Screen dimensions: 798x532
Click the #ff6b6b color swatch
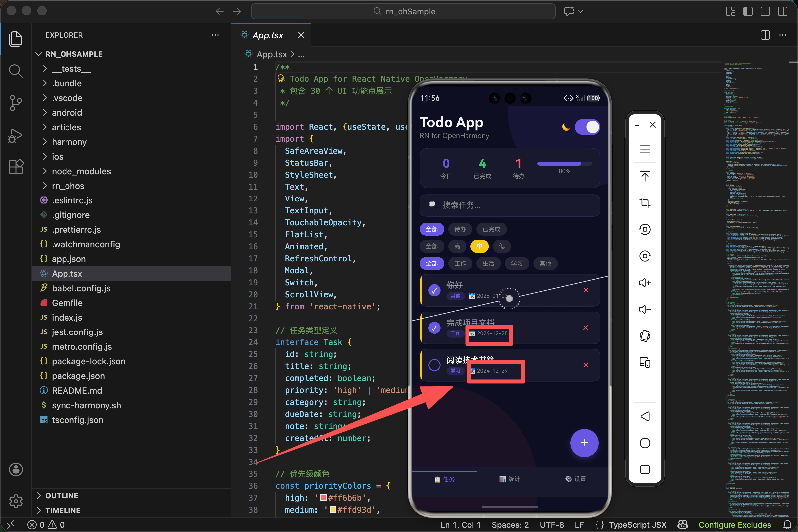coord(323,498)
